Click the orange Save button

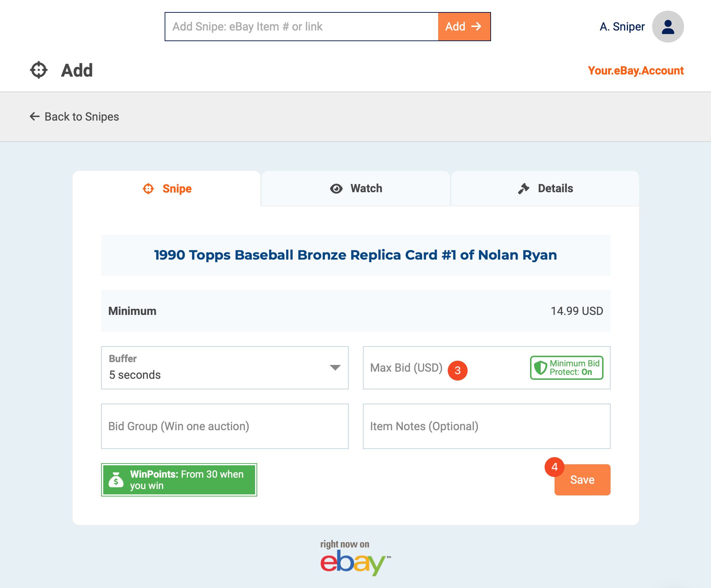coord(582,480)
